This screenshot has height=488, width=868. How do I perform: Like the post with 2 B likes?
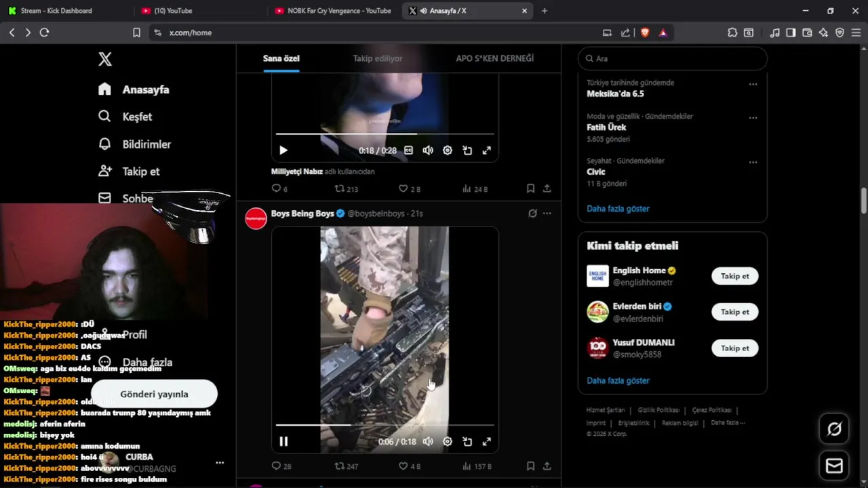[x=410, y=189]
